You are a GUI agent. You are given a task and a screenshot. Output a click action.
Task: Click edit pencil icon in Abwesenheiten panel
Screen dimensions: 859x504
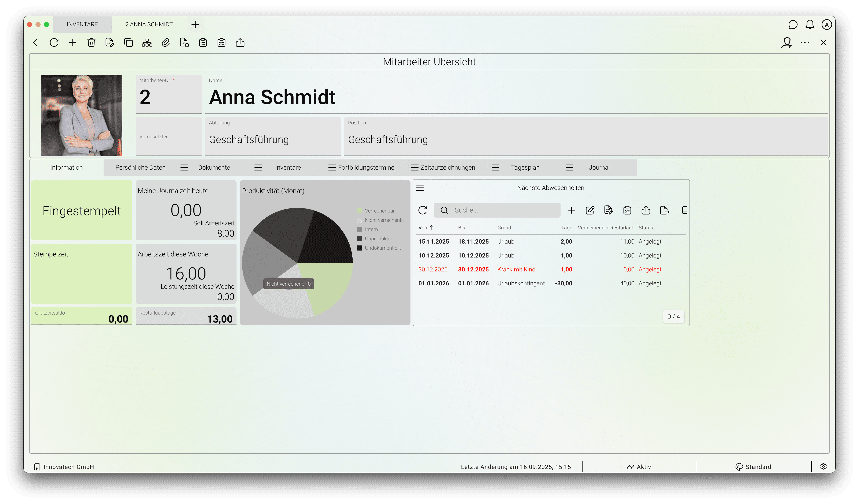[590, 210]
